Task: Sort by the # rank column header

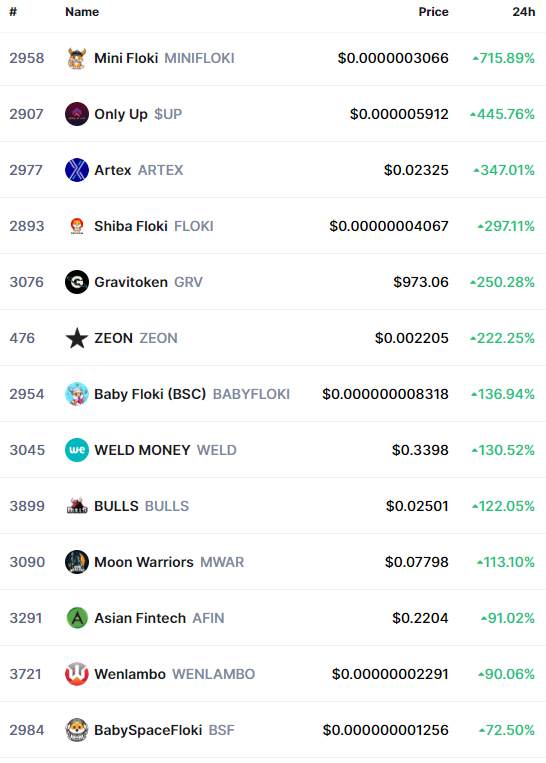Action: click(x=13, y=12)
